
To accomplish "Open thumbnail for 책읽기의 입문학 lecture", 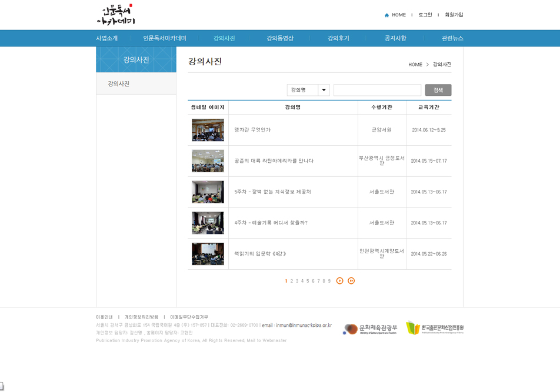I will click(208, 254).
